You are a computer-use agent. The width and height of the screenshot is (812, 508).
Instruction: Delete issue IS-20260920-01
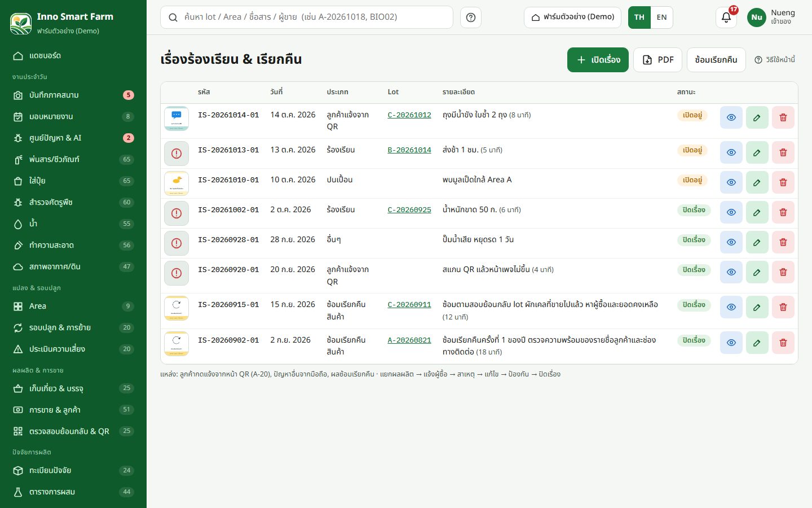(x=783, y=272)
